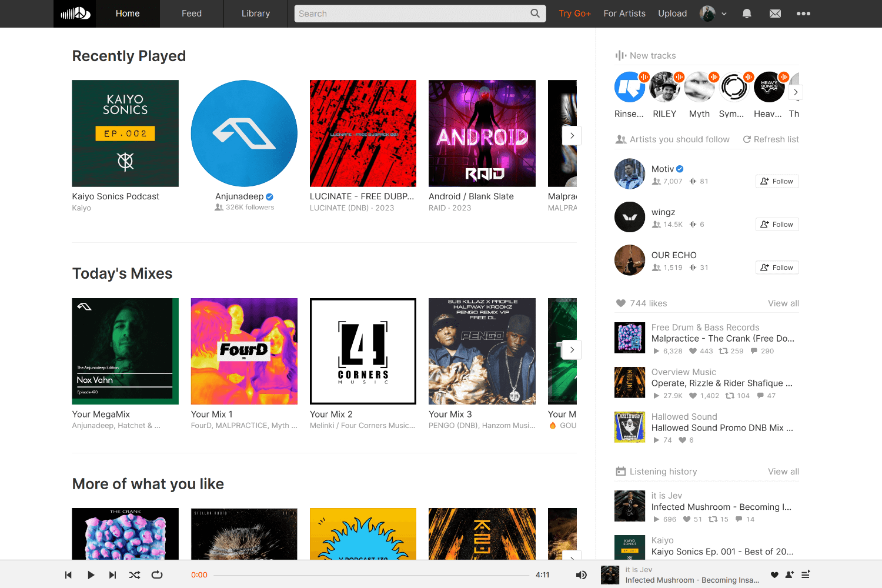Open Your MegaMix cover
882x588 pixels.
[x=125, y=351]
